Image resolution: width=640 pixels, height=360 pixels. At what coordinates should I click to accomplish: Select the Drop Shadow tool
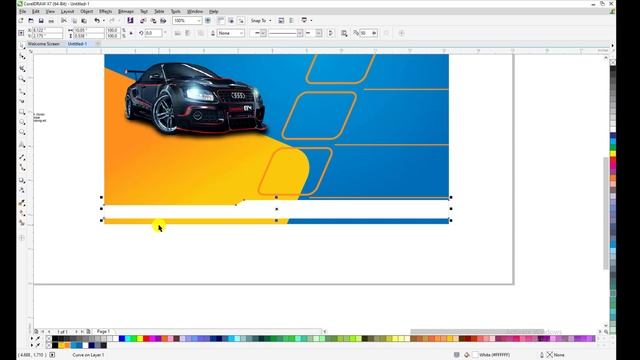22,180
